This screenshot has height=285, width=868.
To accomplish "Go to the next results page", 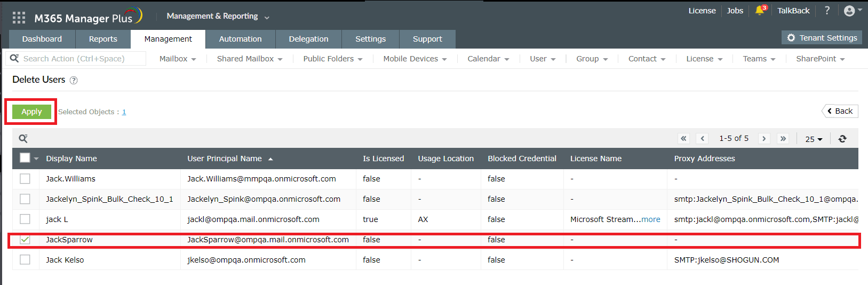I will tap(764, 139).
